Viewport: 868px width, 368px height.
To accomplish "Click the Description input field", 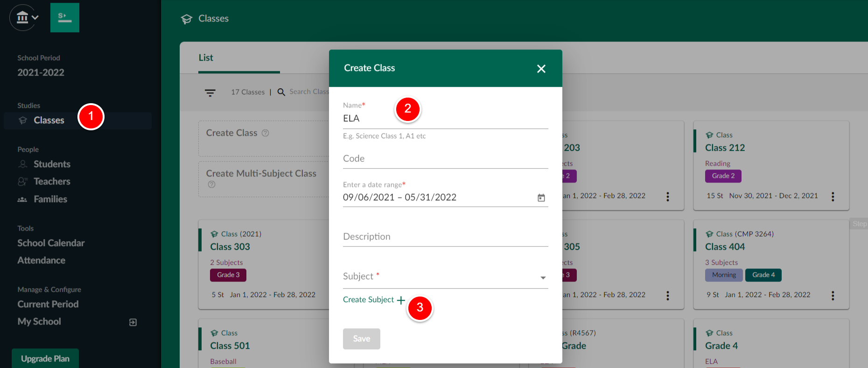I will [x=445, y=237].
